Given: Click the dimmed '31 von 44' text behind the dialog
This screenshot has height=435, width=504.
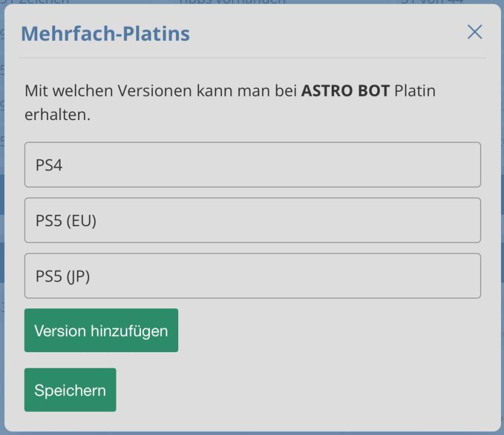Looking at the screenshot, I should pyautogui.click(x=432, y=2).
